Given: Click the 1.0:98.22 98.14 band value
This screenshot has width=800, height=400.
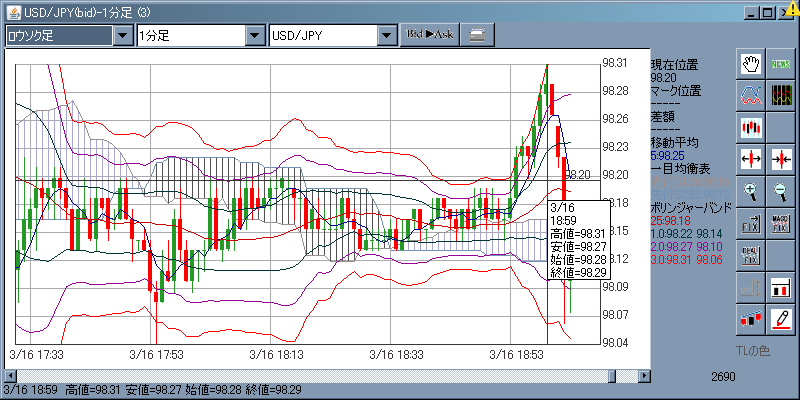Looking at the screenshot, I should (x=687, y=234).
